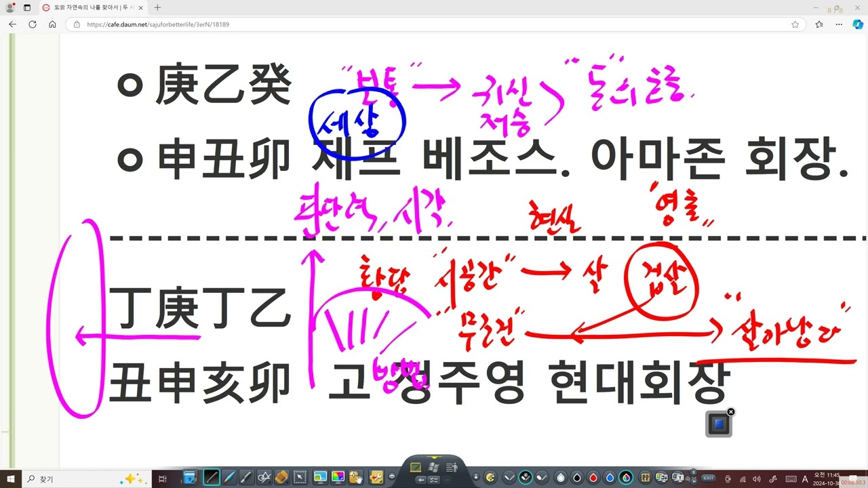Select the thick pen tip style

542,477
